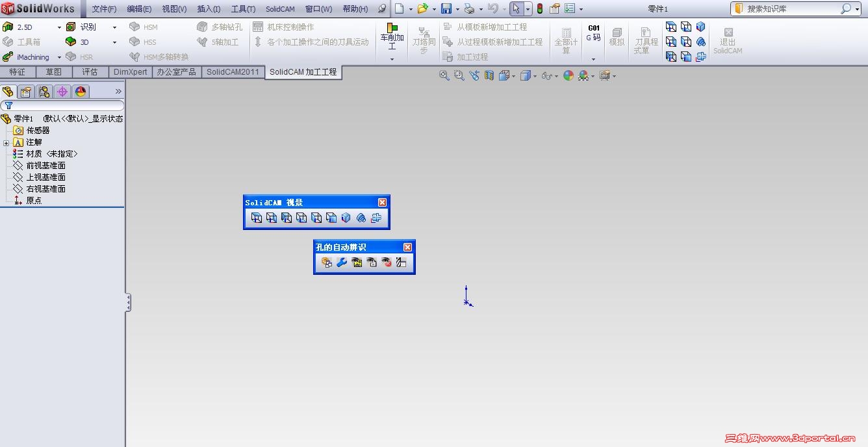Image resolution: width=868 pixels, height=447 pixels.
Task: Open the 编辑(E) menu
Action: click(x=139, y=9)
